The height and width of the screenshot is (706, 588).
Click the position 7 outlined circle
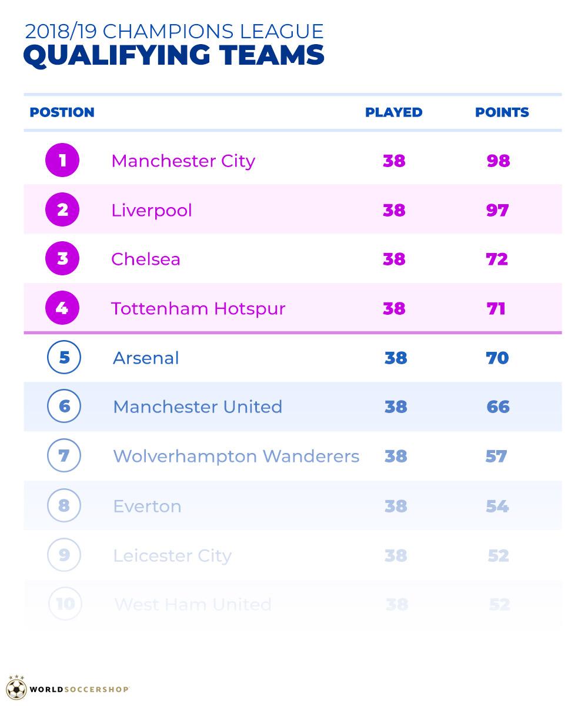pos(64,456)
